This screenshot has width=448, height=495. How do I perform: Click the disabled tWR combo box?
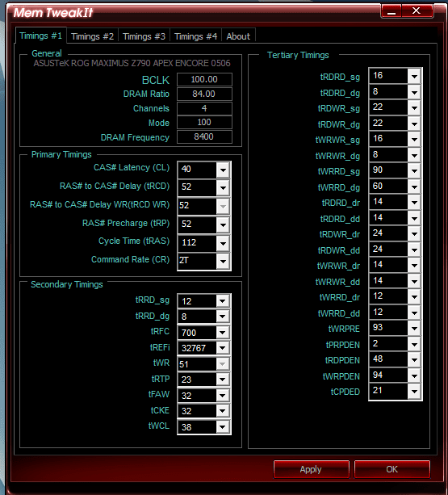(x=203, y=364)
